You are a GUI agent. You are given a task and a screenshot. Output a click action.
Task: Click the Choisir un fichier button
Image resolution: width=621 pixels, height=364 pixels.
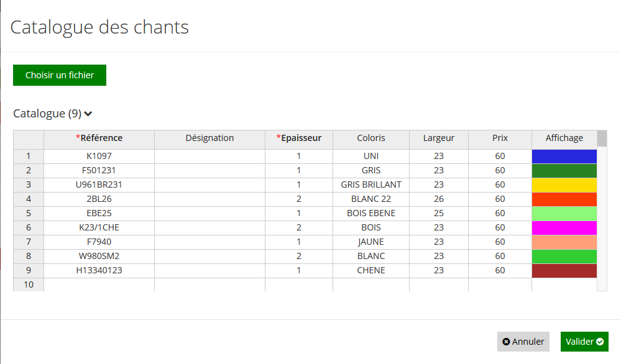[x=60, y=75]
